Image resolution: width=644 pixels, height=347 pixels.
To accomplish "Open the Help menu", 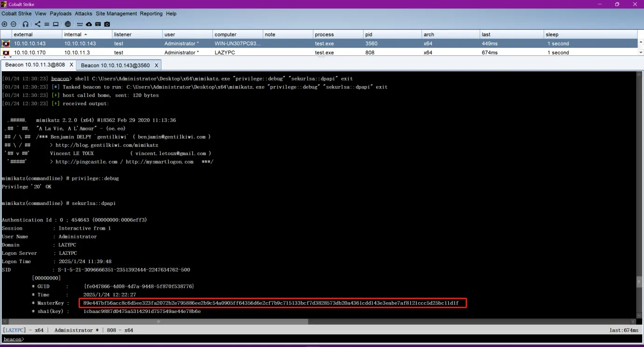I will point(171,14).
